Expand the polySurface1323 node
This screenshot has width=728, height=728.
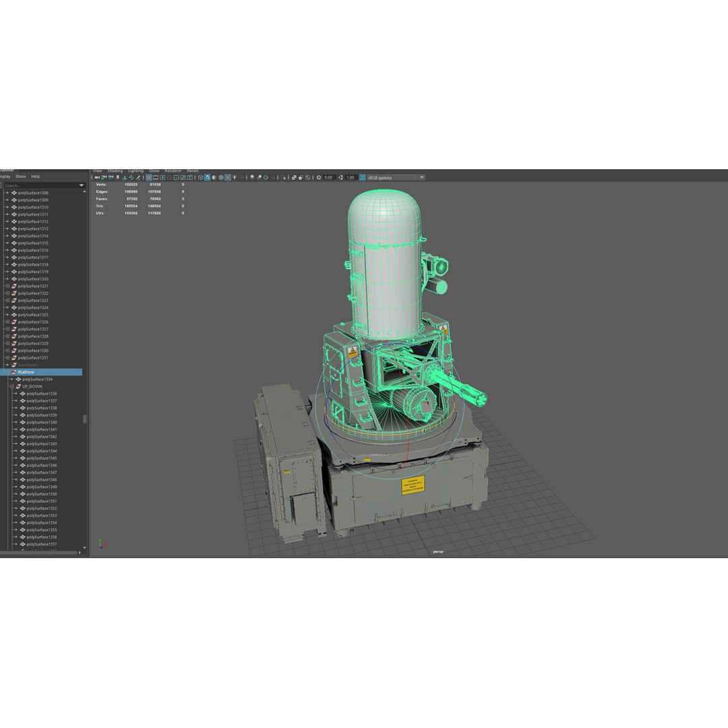point(7,301)
